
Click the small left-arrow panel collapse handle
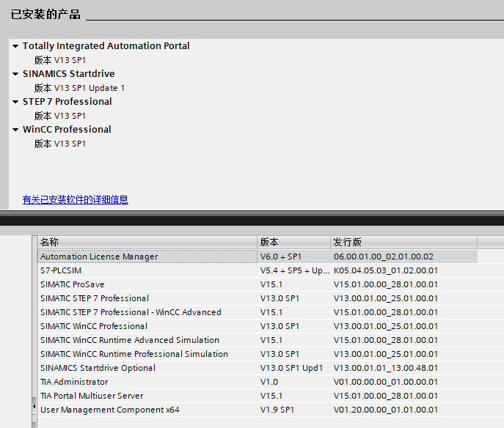33,405
